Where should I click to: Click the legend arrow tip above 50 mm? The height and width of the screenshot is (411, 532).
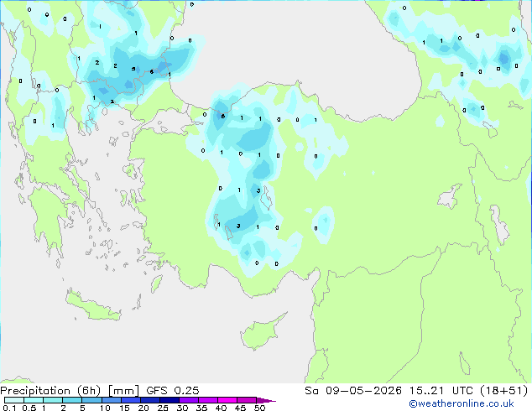click(266, 400)
